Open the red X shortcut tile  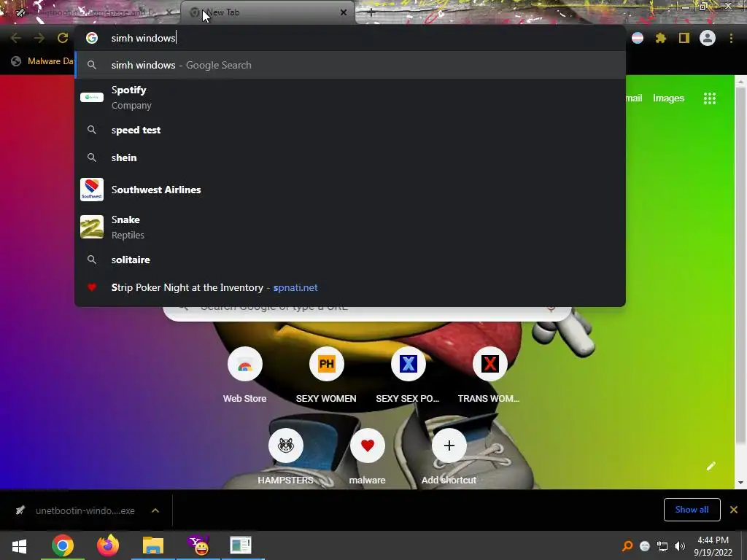[489, 376]
